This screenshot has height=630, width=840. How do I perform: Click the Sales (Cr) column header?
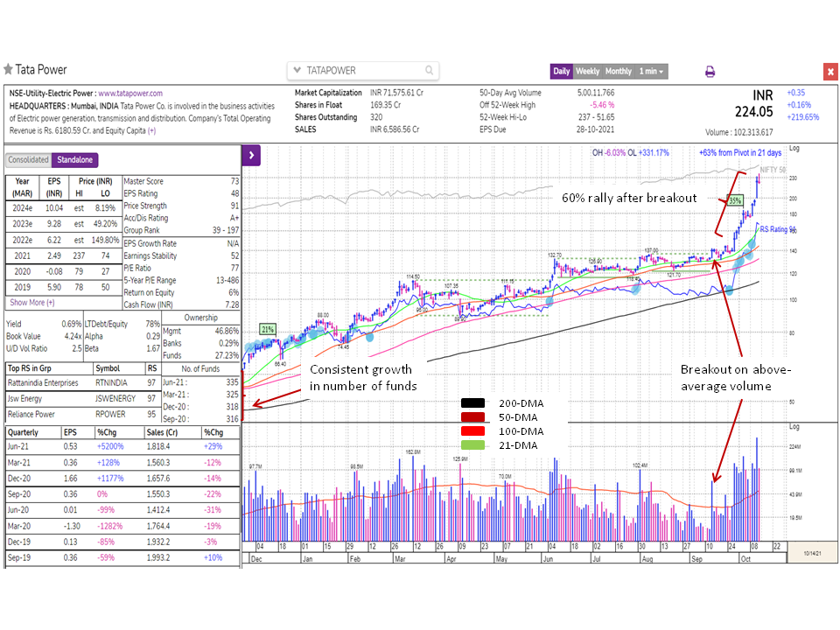point(162,432)
